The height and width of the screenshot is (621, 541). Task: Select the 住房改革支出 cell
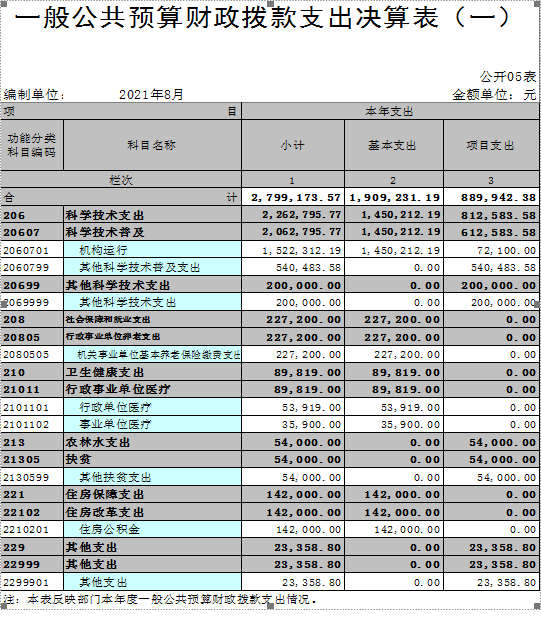(152, 512)
